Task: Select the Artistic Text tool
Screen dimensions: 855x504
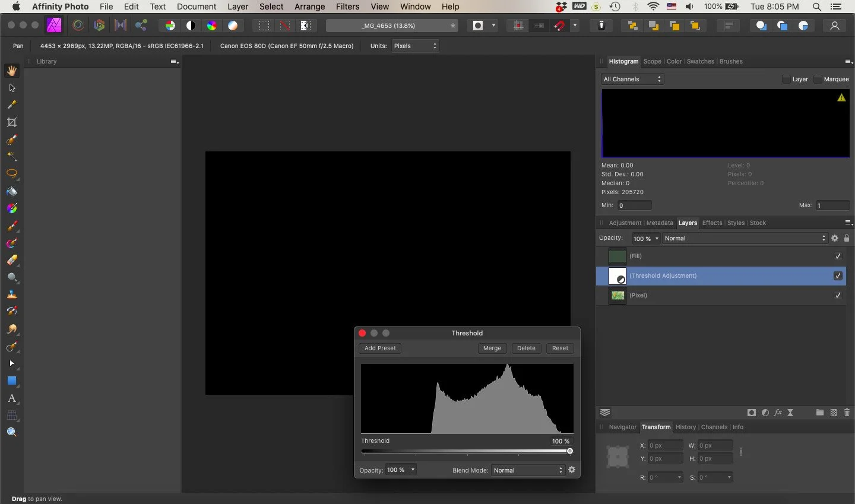Action: point(12,398)
